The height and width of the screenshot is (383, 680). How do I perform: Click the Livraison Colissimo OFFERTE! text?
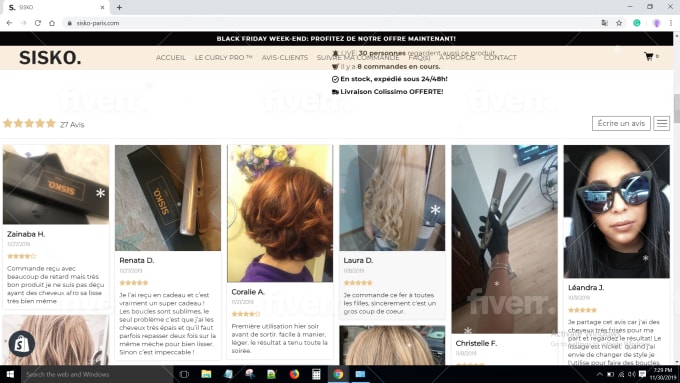click(392, 92)
